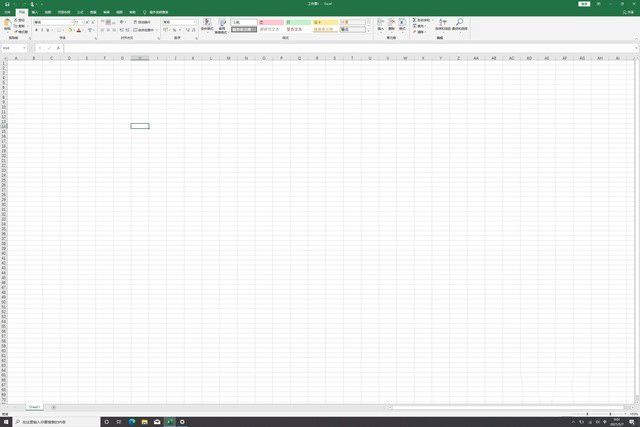Screen dimensions: 640x427
Task: Toggle align right
Action: tap(114, 30)
